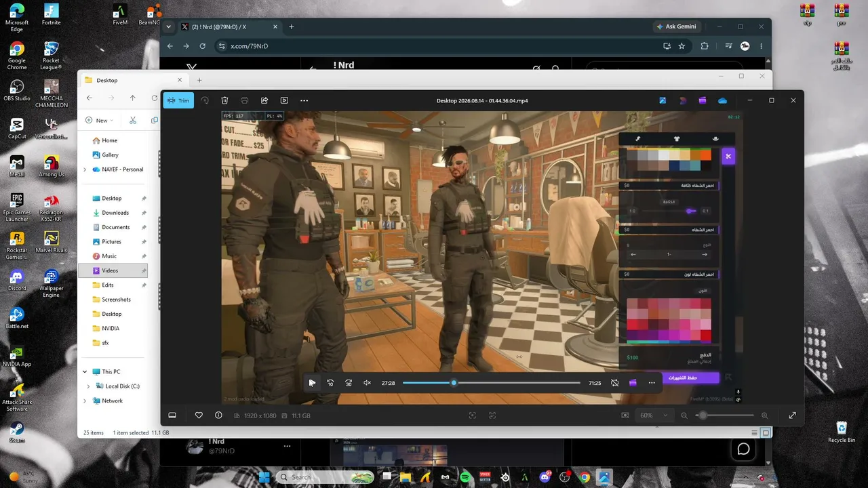Open the NVIDIA folder in sidebar
868x488 pixels.
[111, 329]
